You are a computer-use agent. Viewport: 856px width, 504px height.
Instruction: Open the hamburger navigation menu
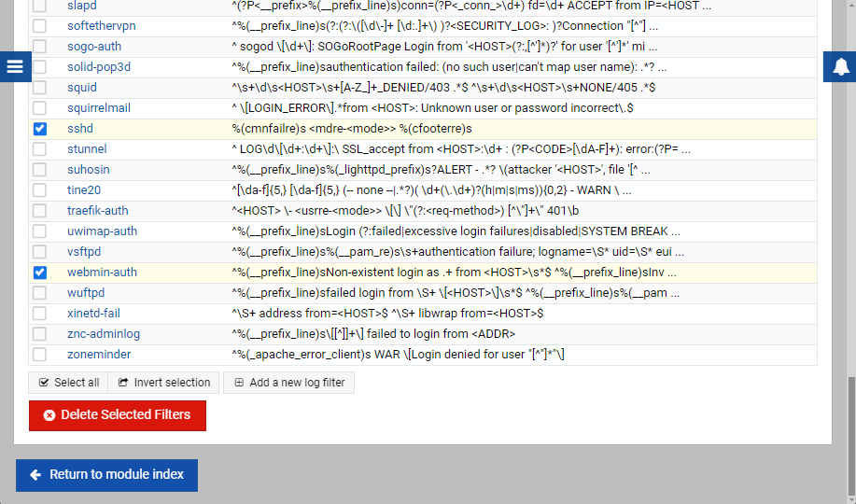tap(15, 66)
